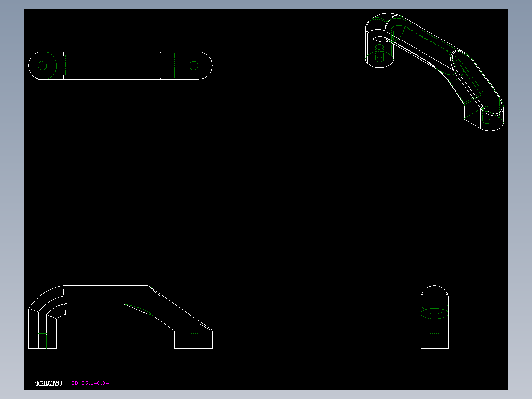Image resolution: width=532 pixels, height=399 pixels.
Task: Select the front view of the handle
Action: (x=120, y=317)
